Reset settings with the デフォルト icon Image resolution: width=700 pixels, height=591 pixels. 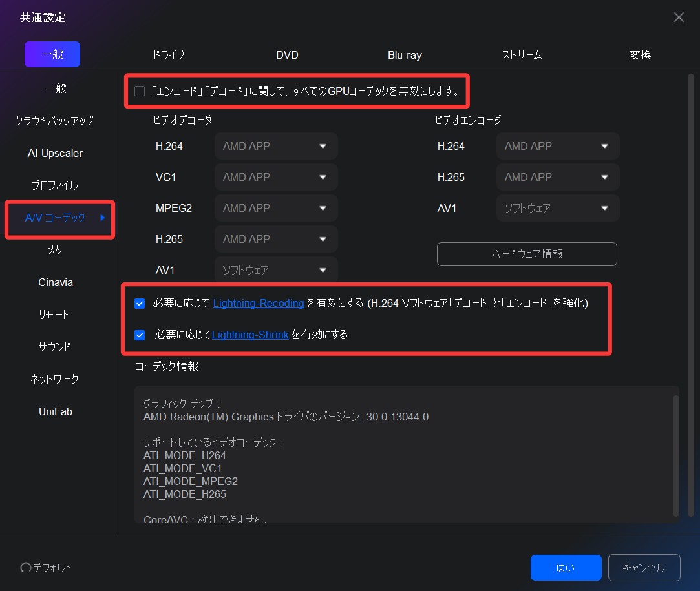pos(45,568)
